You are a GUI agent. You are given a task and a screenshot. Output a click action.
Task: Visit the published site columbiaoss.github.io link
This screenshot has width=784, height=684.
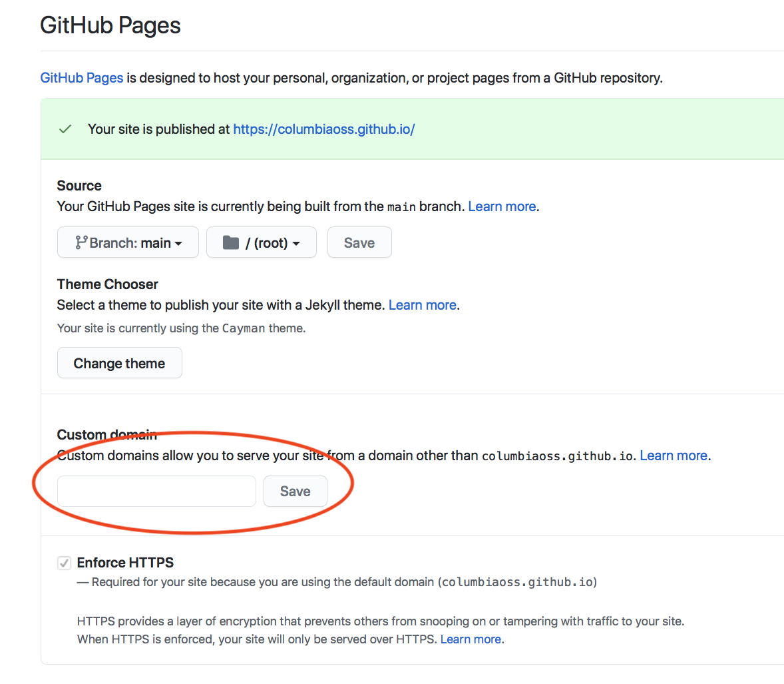tap(324, 129)
